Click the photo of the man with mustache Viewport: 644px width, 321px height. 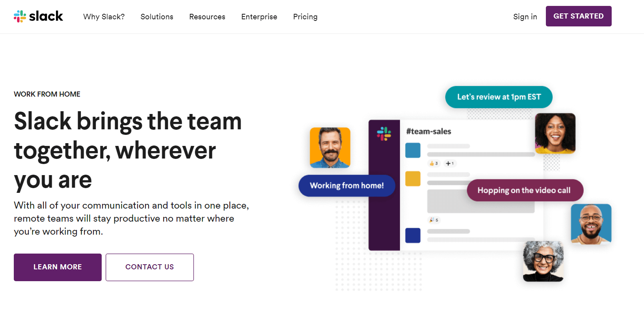click(x=330, y=147)
